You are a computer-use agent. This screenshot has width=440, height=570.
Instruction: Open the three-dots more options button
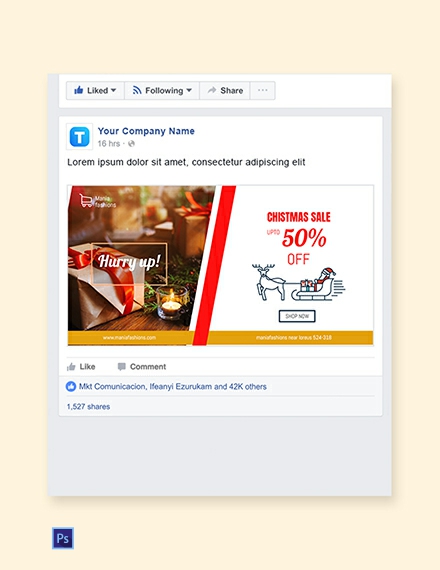pyautogui.click(x=263, y=90)
